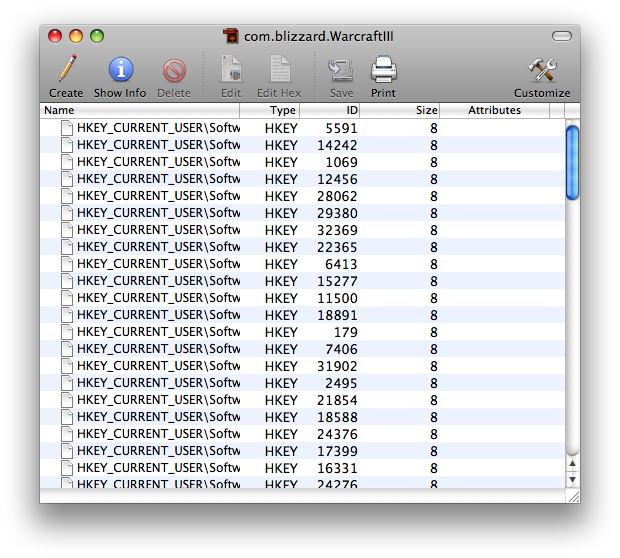Click the document icon of row 21854

click(67, 400)
